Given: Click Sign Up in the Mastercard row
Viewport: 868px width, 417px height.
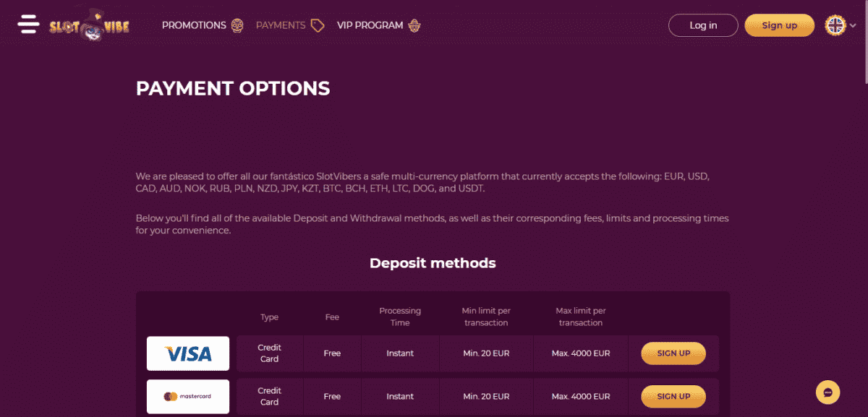Looking at the screenshot, I should pyautogui.click(x=673, y=396).
